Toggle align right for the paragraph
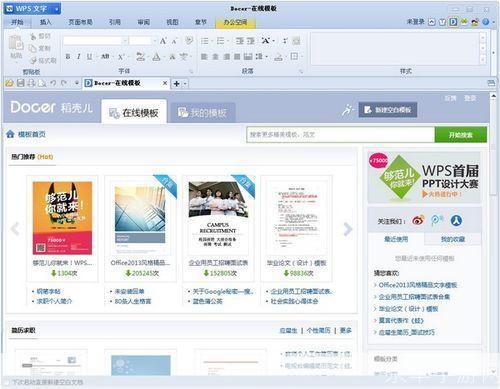 pos(226,57)
